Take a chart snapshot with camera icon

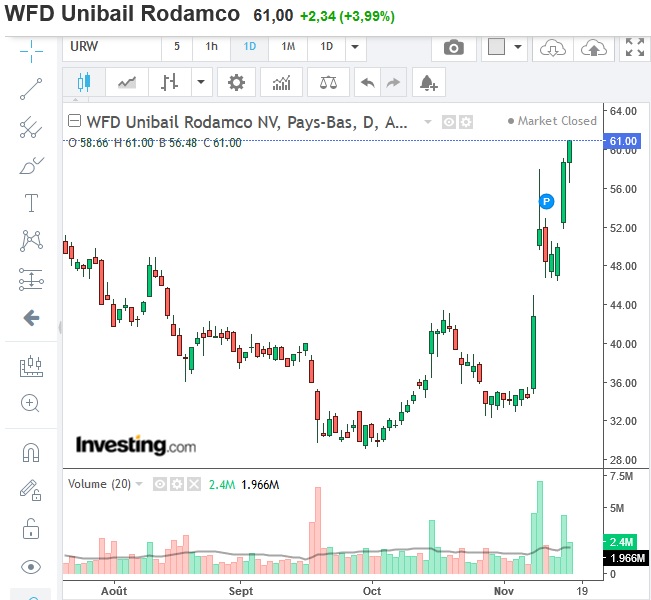coord(454,47)
